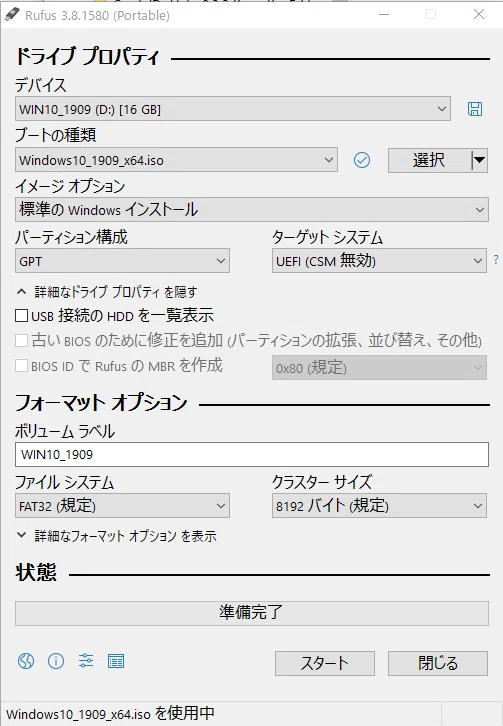Click the ボリュームラベル input field
The width and height of the screenshot is (503, 726).
252,454
